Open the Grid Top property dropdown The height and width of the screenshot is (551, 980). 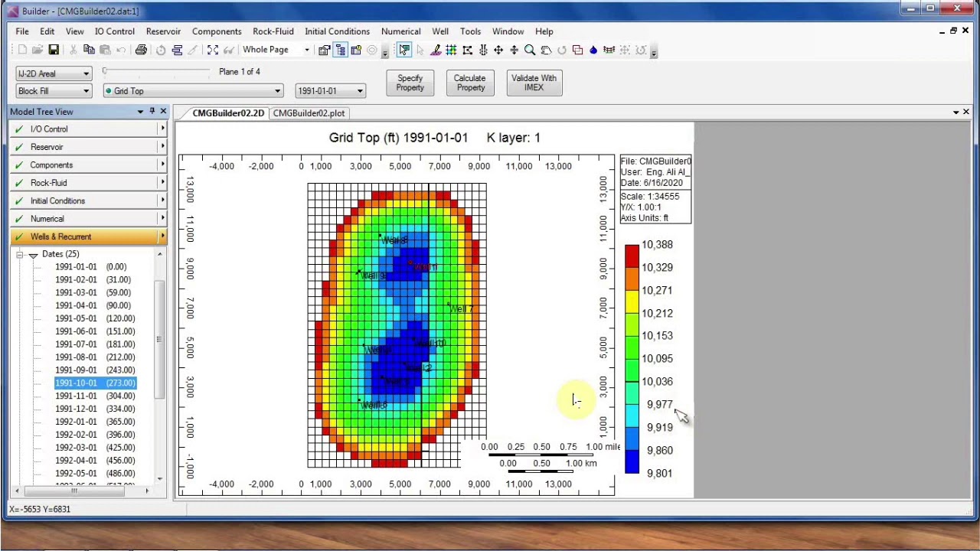(x=194, y=91)
